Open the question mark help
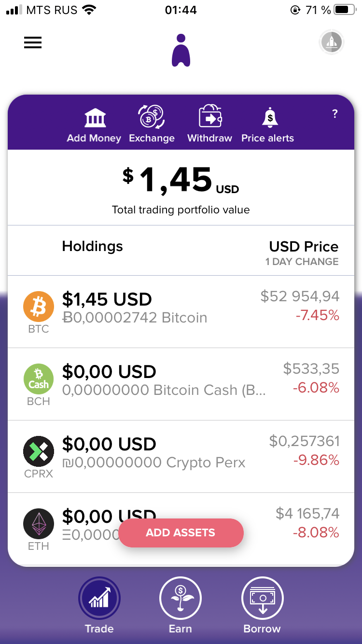 [335, 114]
